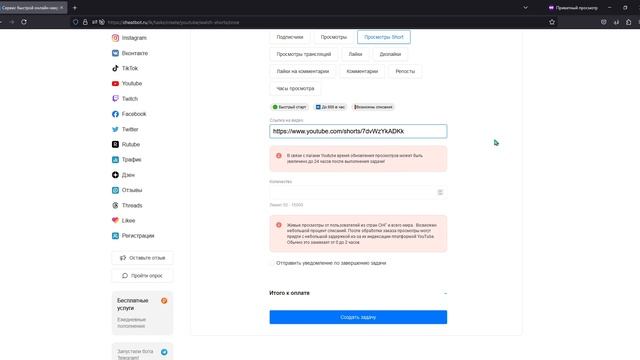The width and height of the screenshot is (640, 360).
Task: Adjust quantity using the stepper control
Action: click(x=440, y=192)
